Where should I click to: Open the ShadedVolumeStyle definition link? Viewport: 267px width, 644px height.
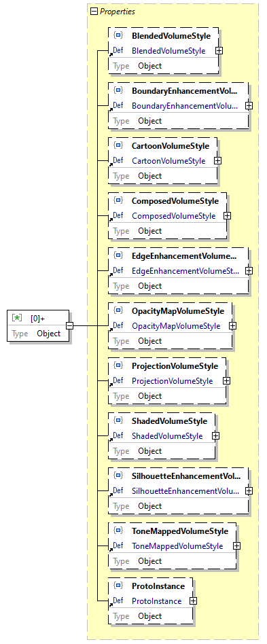[x=167, y=435]
